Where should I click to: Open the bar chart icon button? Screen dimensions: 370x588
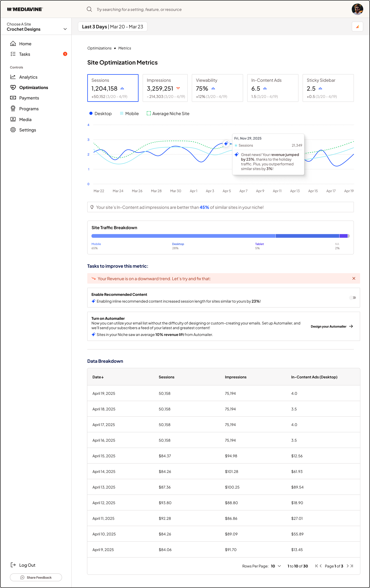click(x=357, y=27)
